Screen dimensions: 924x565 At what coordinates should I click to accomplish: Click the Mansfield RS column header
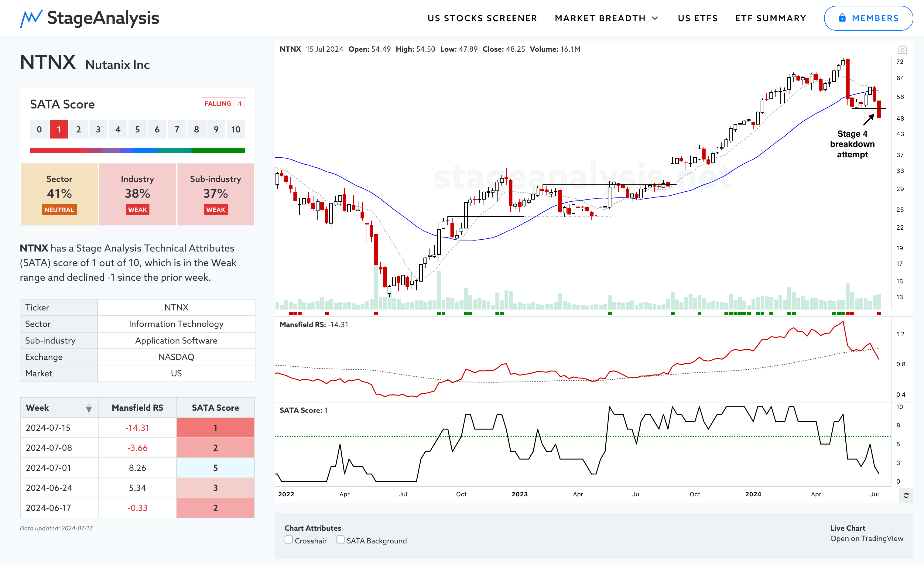tap(137, 408)
